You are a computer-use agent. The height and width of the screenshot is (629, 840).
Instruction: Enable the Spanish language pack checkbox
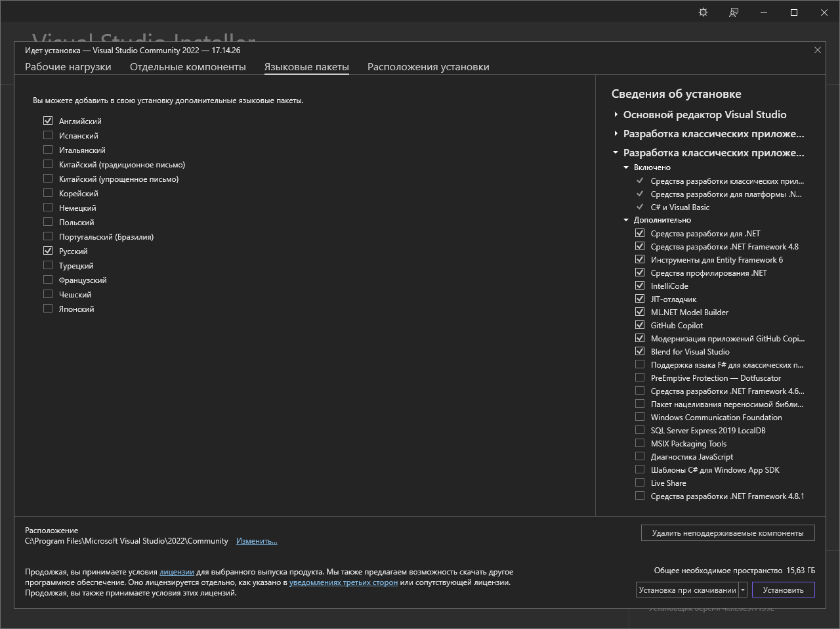click(48, 135)
